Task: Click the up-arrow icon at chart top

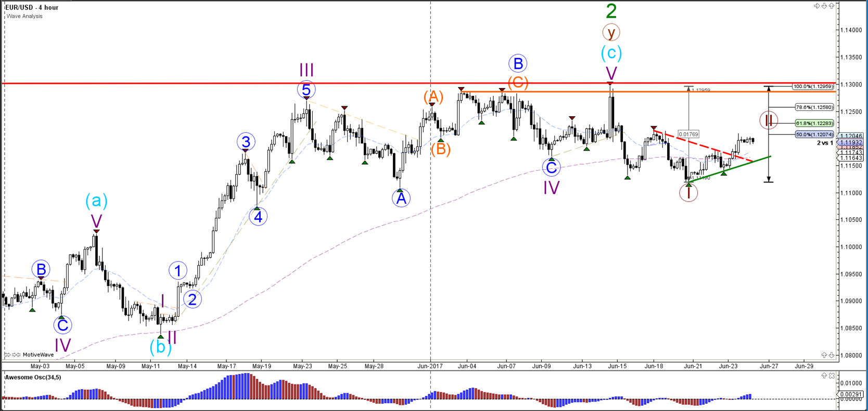Action: point(832,6)
